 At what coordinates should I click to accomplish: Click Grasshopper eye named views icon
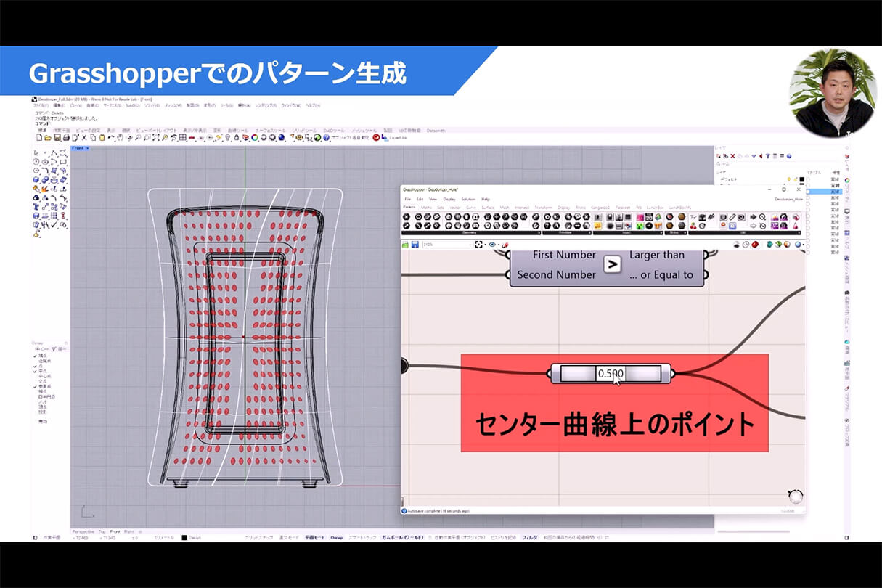click(492, 245)
